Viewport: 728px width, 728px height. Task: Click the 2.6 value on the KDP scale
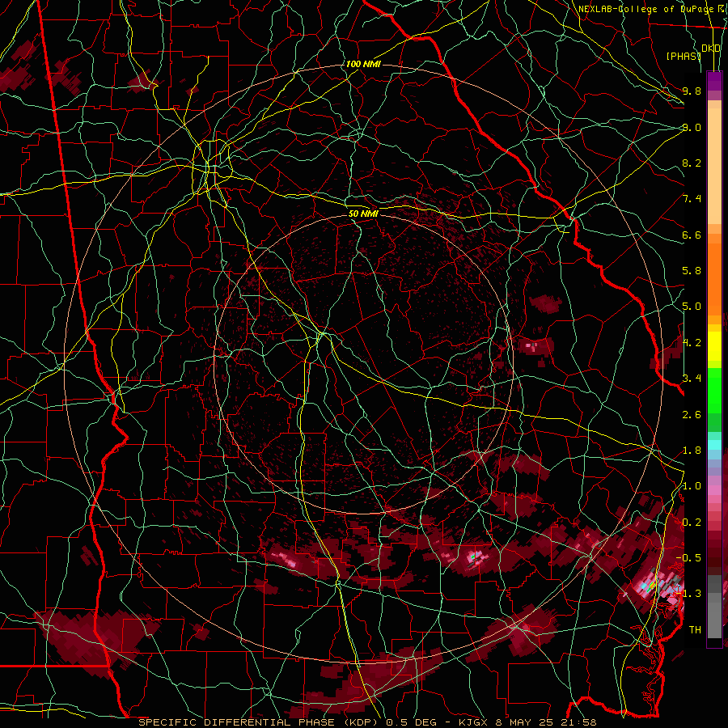click(x=692, y=414)
